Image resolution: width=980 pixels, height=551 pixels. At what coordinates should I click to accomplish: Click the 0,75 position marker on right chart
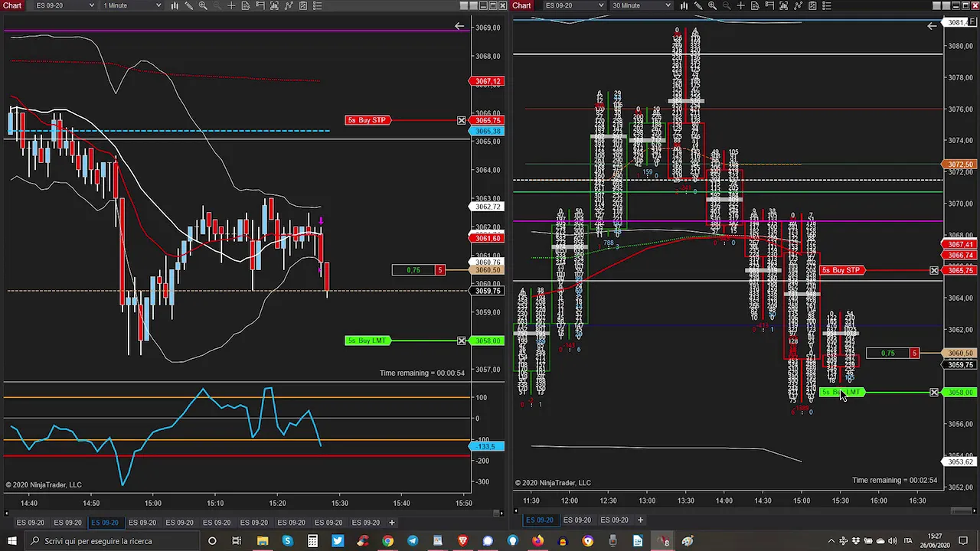pyautogui.click(x=892, y=353)
